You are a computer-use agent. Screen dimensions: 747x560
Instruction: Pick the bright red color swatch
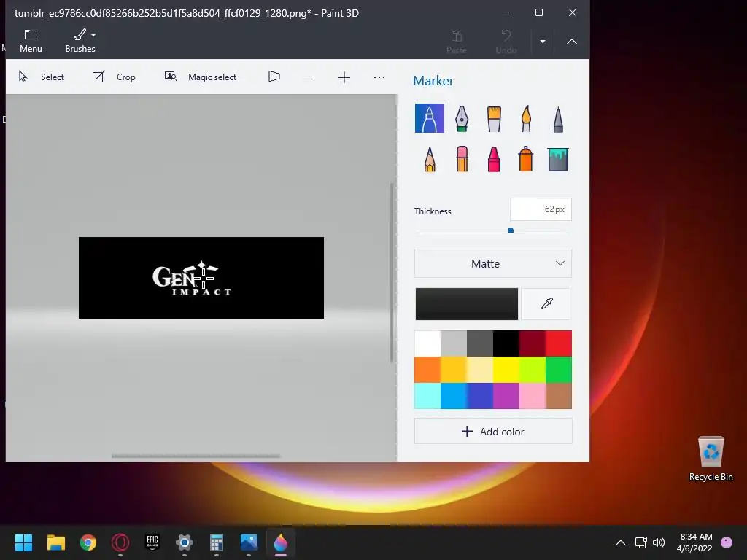tap(558, 343)
